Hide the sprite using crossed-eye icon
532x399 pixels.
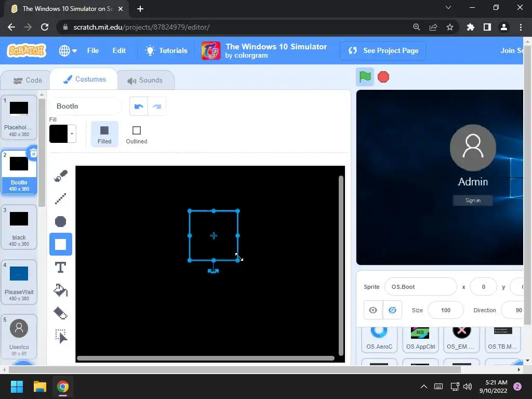(x=392, y=310)
